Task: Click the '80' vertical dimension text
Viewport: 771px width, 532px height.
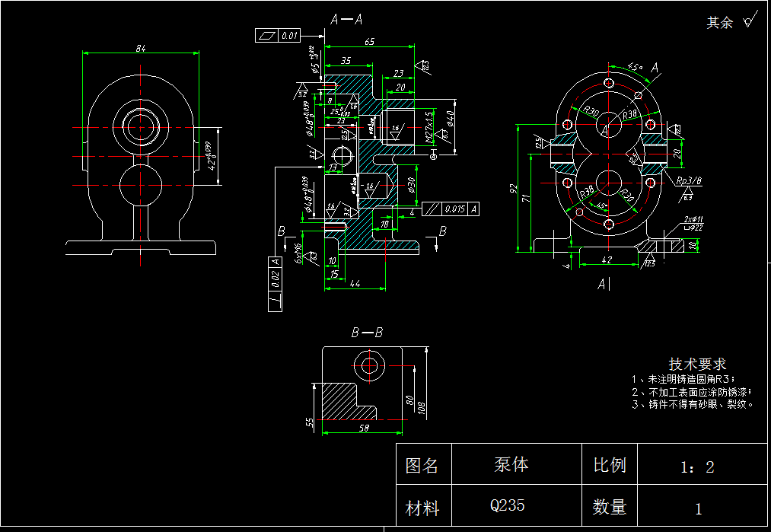Action: click(409, 400)
